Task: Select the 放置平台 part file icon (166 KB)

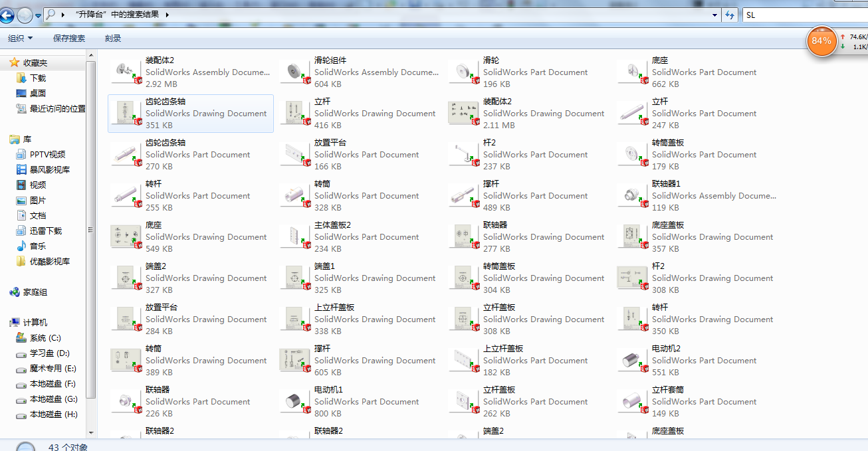Action: 295,154
